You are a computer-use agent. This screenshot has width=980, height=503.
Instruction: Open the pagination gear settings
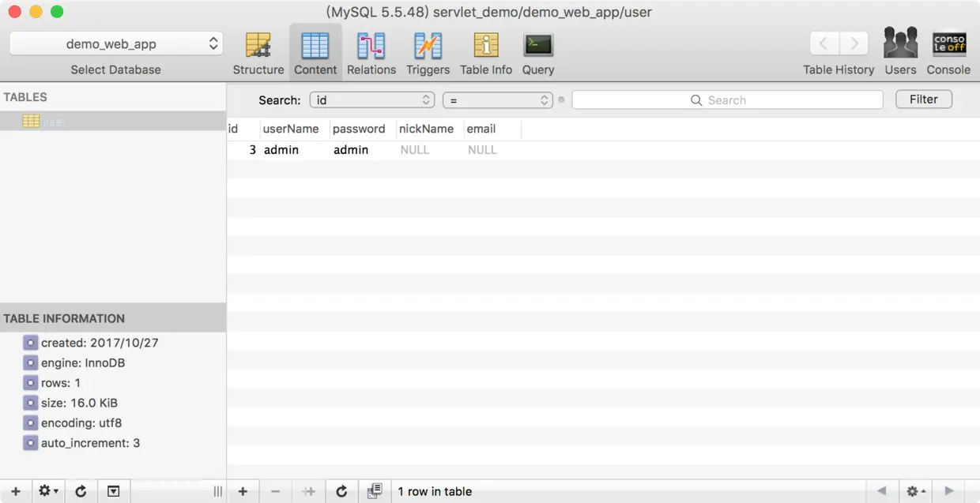916,491
